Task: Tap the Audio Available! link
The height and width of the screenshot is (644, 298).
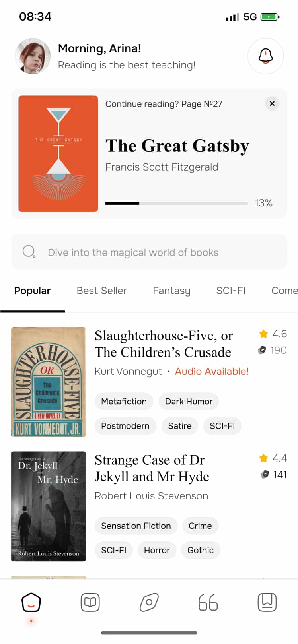Action: click(212, 371)
